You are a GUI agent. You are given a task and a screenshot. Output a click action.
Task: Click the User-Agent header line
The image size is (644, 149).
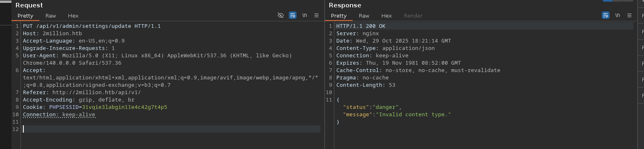point(158,55)
